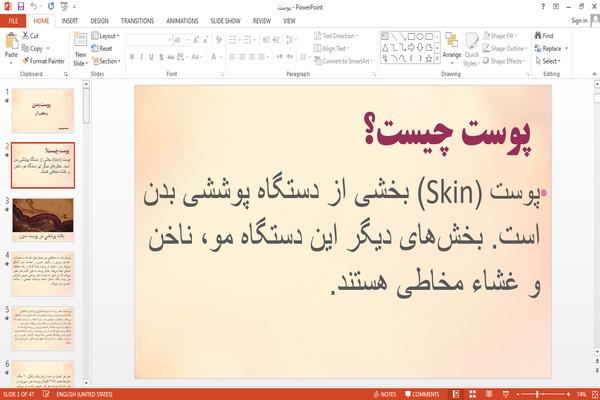Image resolution: width=600 pixels, height=400 pixels.
Task: Open Notes pane from status bar
Action: point(385,394)
